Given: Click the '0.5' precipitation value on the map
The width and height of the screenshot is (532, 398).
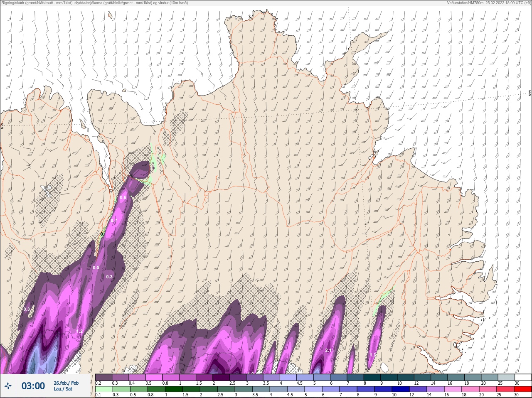Looking at the screenshot, I should (96, 268).
